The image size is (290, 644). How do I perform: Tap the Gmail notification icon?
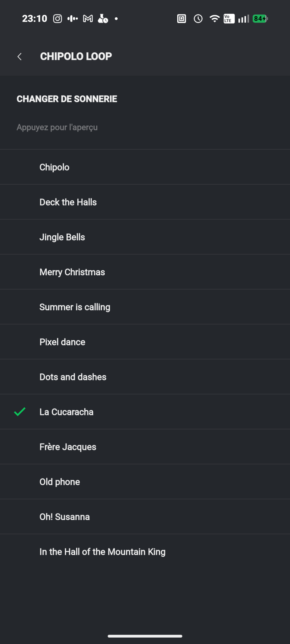88,19
